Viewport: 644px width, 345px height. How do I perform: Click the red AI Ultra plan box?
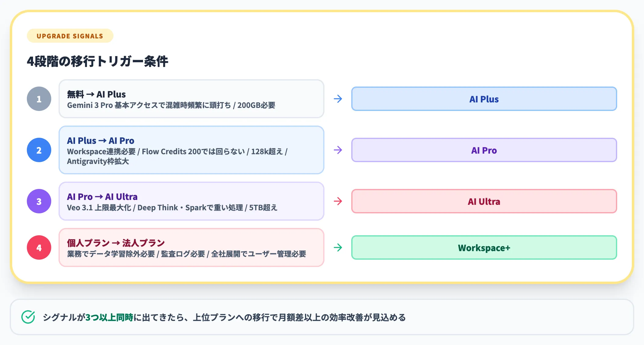tap(484, 201)
